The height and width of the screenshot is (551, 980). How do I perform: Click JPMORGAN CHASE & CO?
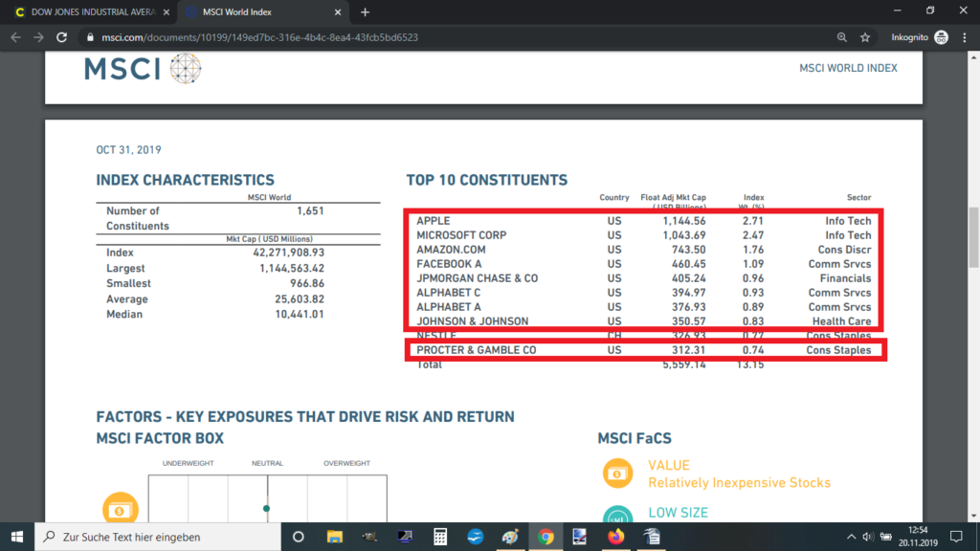pos(477,278)
